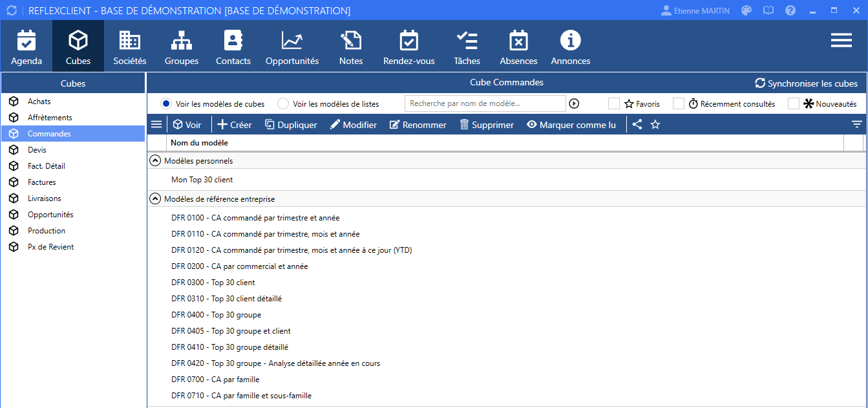Viewport: 868px width, 408px height.
Task: Check the Favoris checkbox
Action: pos(614,103)
